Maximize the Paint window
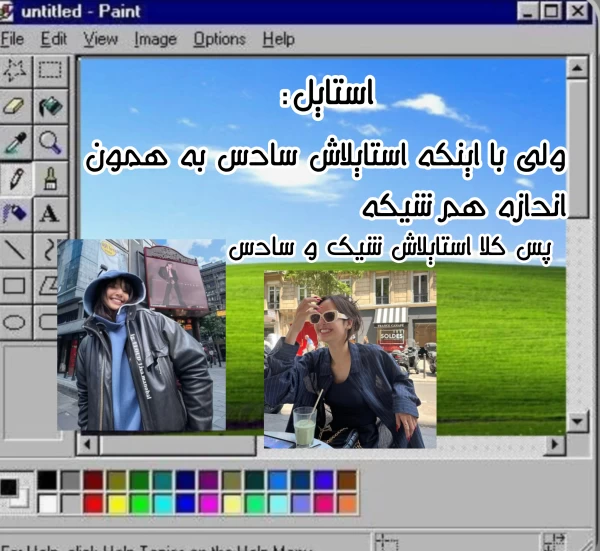The height and width of the screenshot is (551, 600). point(551,11)
